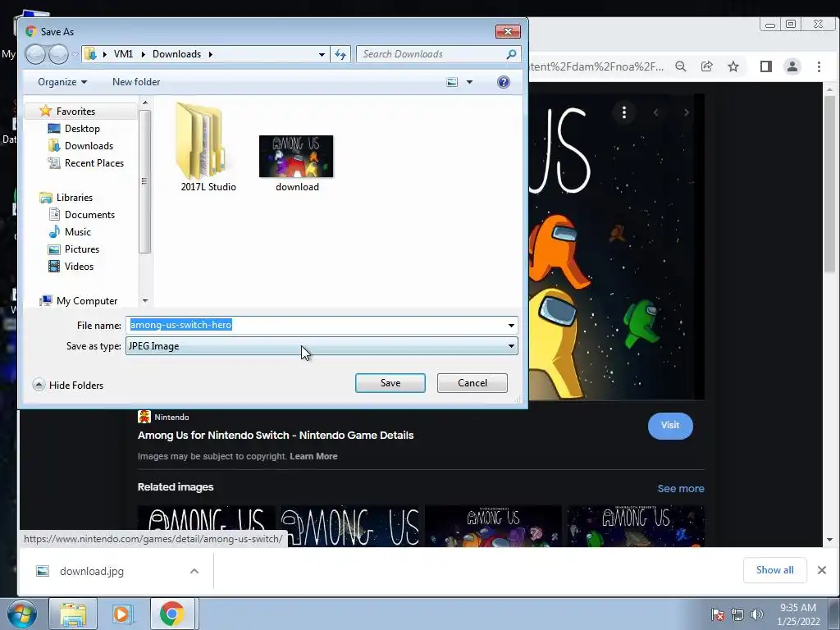Click the Forward navigation arrow in Save As
This screenshot has height=630, width=840.
(x=58, y=54)
